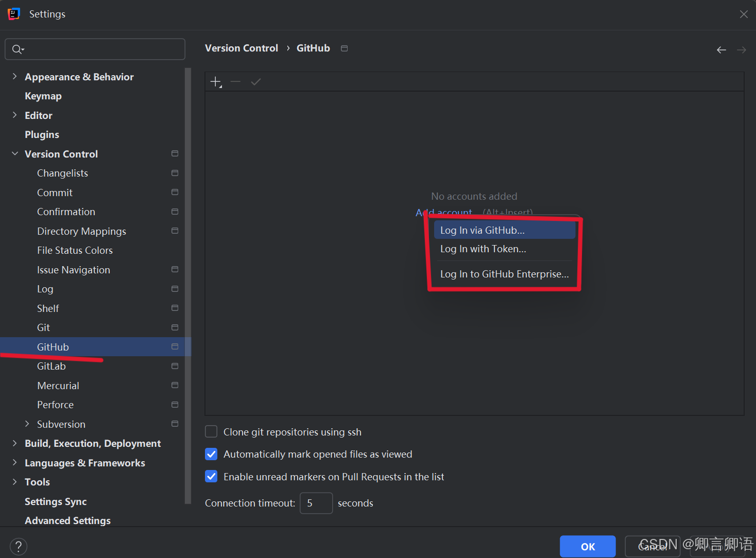This screenshot has height=558, width=756.
Task: Click the project icon on GitHub row
Action: [x=175, y=346]
